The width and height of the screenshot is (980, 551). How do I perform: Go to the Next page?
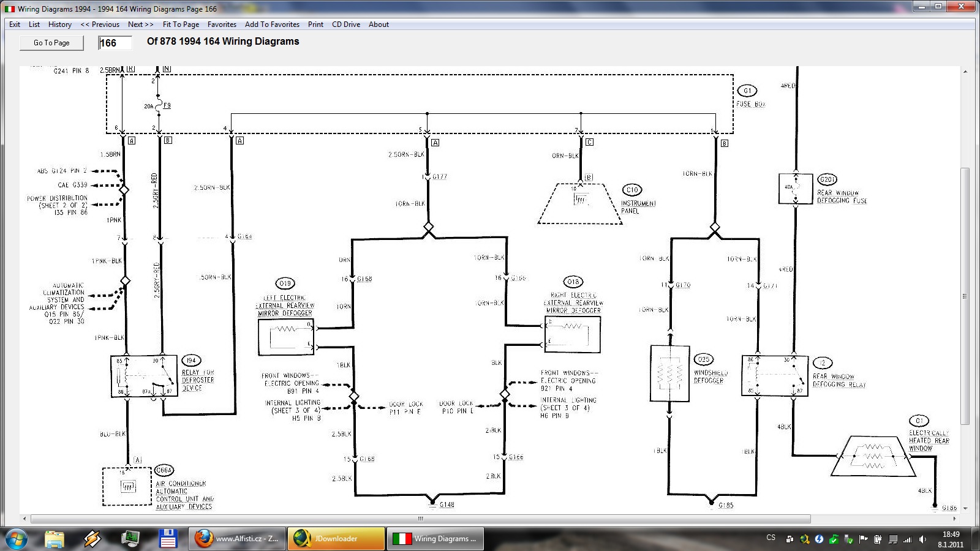(140, 24)
